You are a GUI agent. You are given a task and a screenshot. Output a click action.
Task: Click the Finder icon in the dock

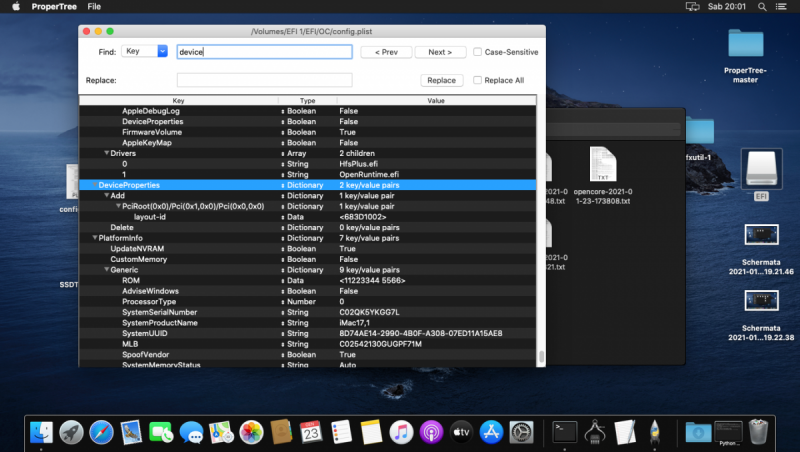41,431
